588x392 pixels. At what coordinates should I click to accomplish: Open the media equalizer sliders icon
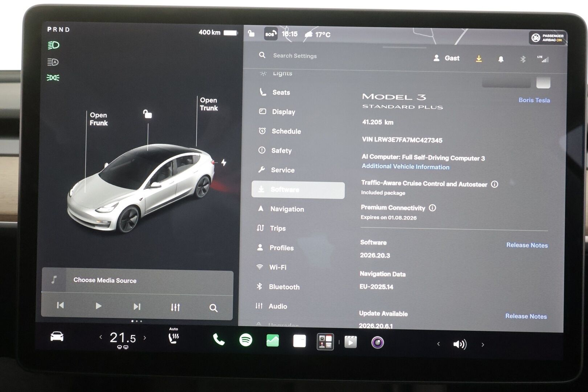(x=175, y=307)
